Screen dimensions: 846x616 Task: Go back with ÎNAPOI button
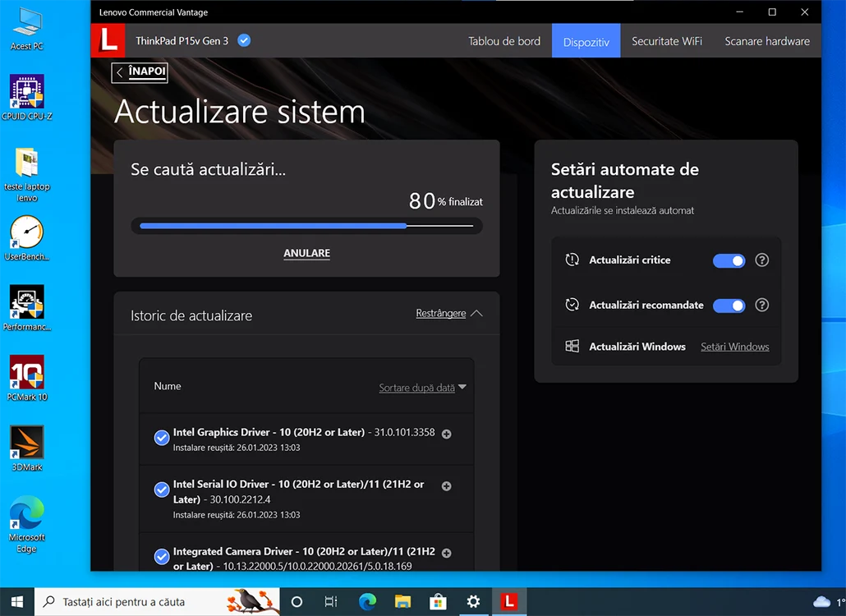140,71
